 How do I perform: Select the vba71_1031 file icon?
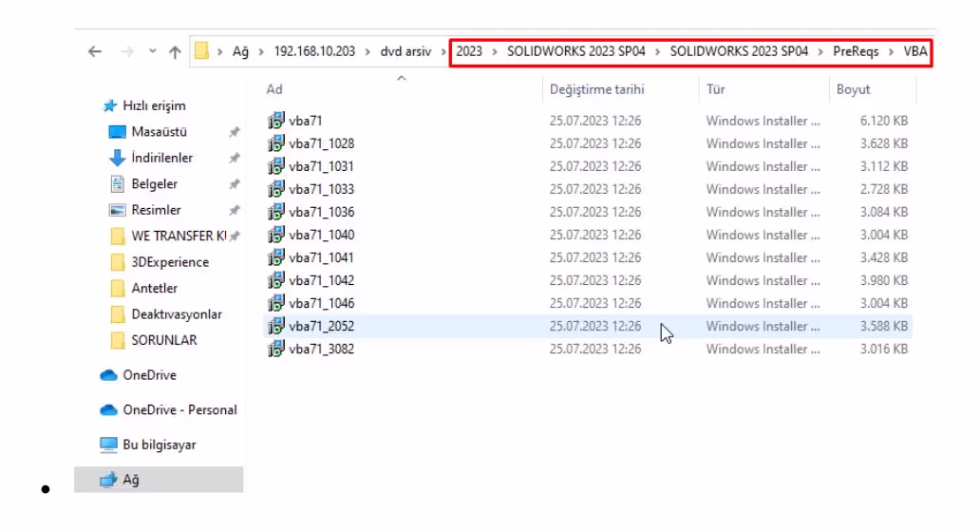click(x=276, y=165)
